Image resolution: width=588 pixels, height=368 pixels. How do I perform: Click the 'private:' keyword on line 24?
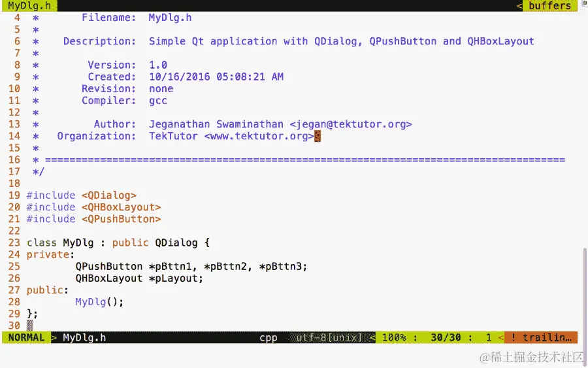tap(50, 255)
